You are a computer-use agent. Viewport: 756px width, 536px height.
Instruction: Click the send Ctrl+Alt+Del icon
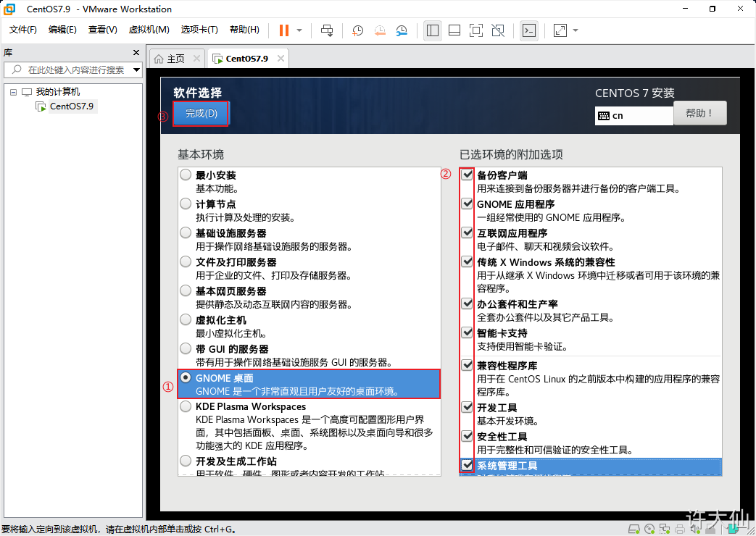pyautogui.click(x=327, y=30)
